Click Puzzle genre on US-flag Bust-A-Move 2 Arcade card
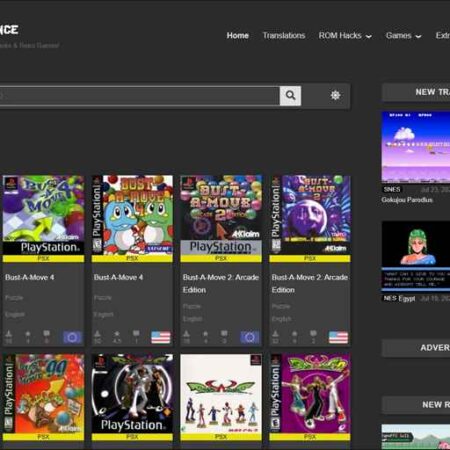Screen dimensions: 450x450 (281, 306)
